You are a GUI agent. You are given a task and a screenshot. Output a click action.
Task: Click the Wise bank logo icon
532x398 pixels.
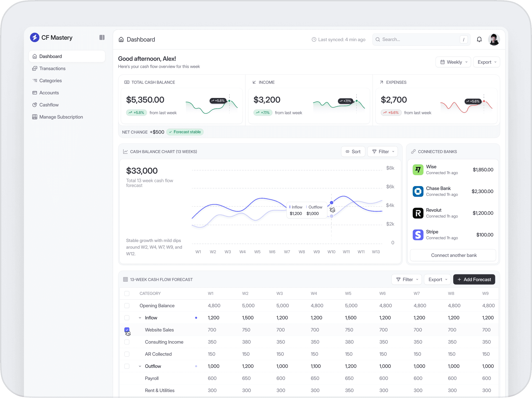(x=418, y=170)
